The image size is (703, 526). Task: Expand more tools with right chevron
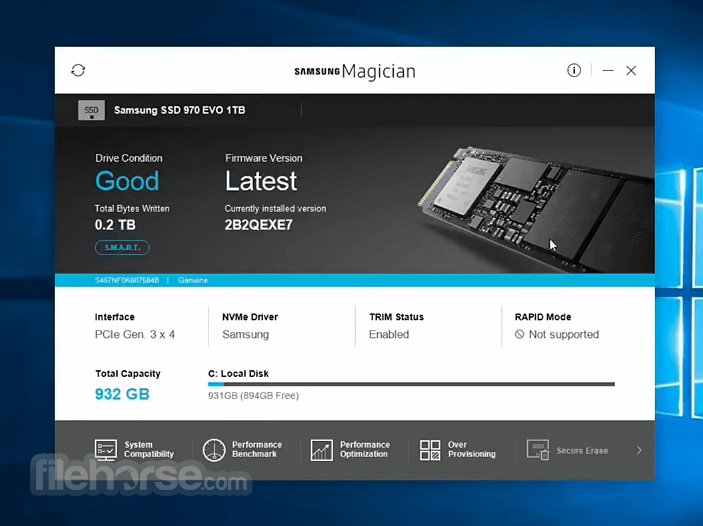click(639, 450)
